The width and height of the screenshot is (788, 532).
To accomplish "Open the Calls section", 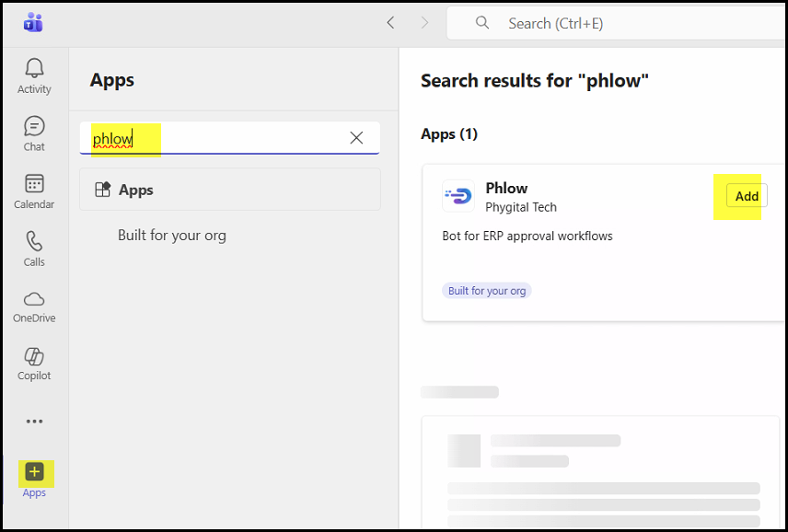I will pos(34,249).
